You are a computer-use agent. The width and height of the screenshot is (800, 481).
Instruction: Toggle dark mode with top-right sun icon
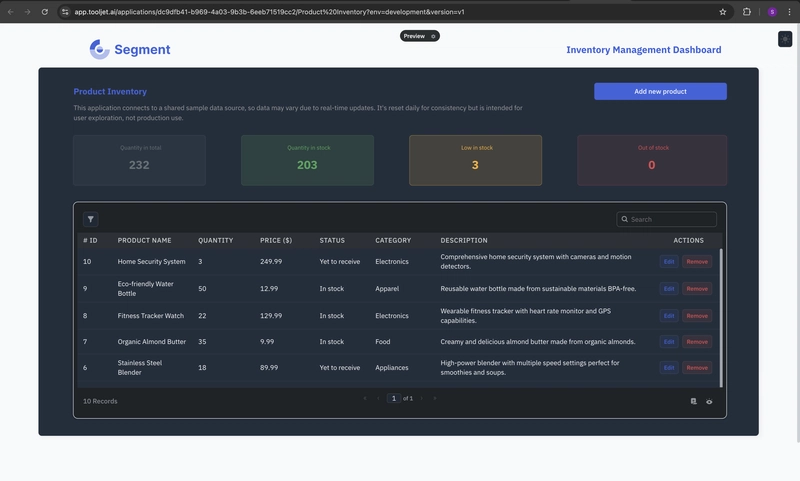[785, 39]
